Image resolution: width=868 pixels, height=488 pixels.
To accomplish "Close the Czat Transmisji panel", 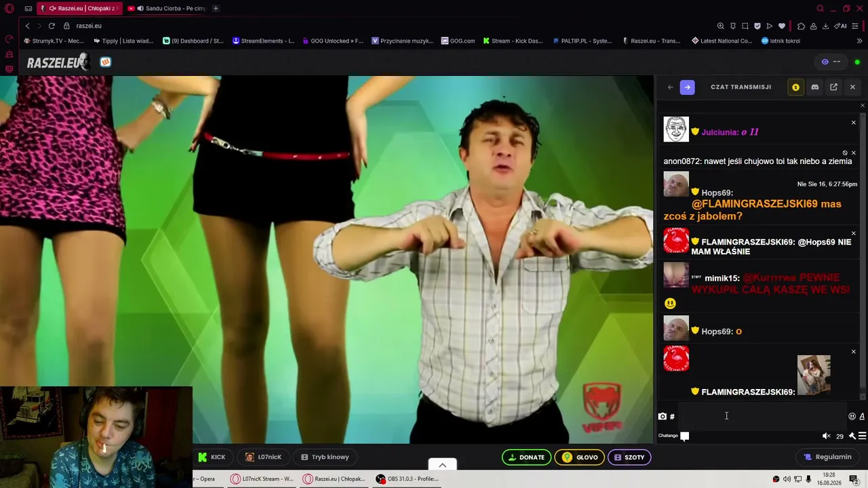I will 852,87.
